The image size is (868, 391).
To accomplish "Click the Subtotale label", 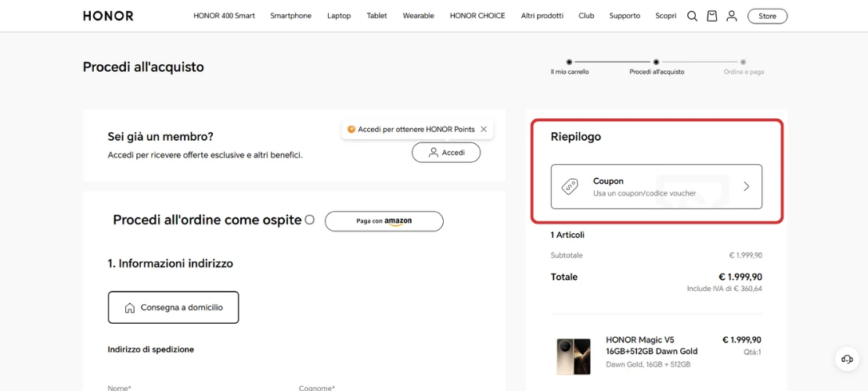I will [x=567, y=256].
